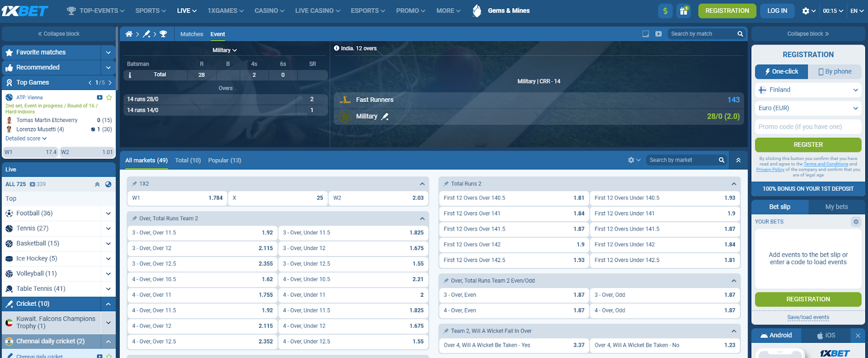This screenshot has height=358, width=868.
Task: Open the Finland country dropdown
Action: (808, 90)
